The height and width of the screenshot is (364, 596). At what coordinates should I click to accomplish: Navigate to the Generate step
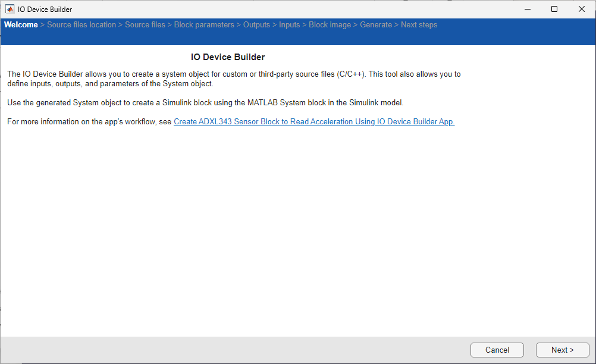376,24
